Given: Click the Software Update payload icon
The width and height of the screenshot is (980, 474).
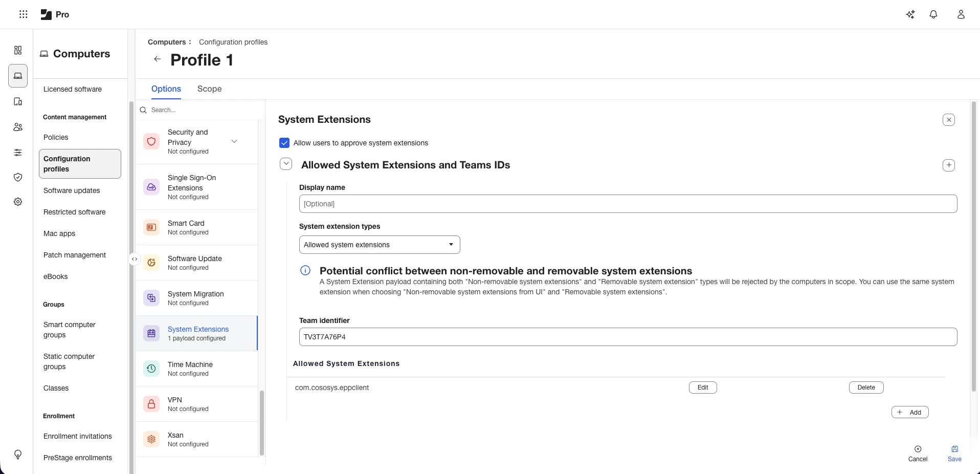Looking at the screenshot, I should point(151,263).
